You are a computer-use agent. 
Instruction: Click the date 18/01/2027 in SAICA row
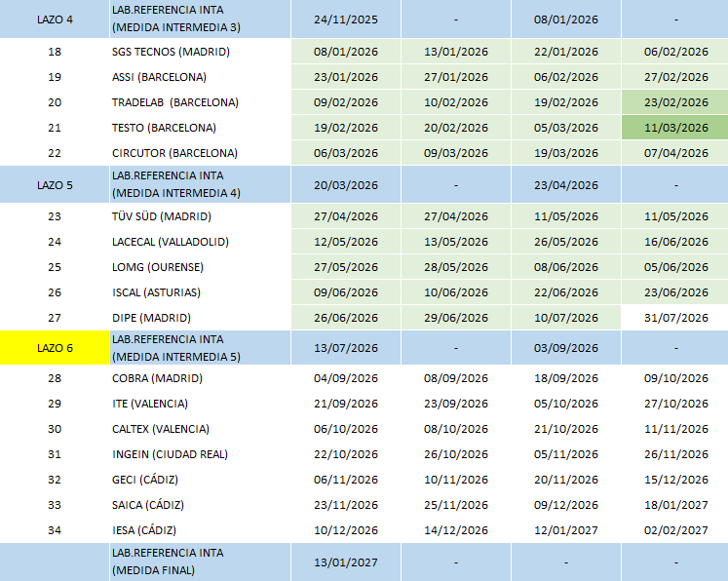(x=675, y=505)
